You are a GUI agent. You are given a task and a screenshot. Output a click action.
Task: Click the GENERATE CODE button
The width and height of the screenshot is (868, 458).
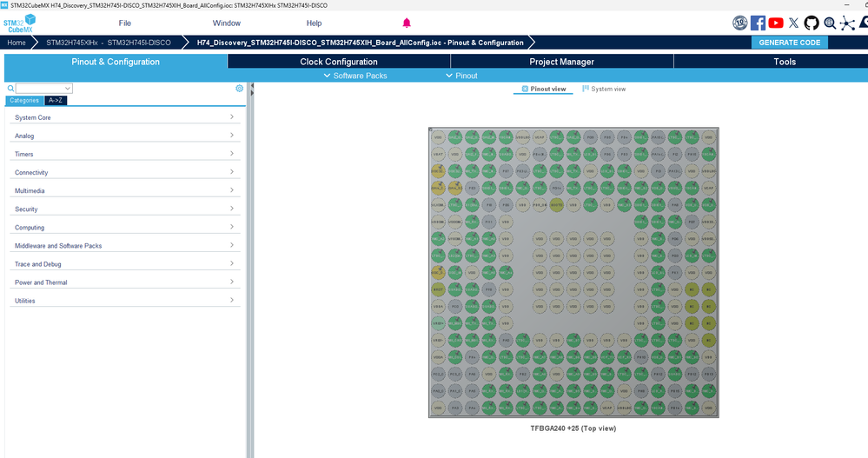(790, 43)
